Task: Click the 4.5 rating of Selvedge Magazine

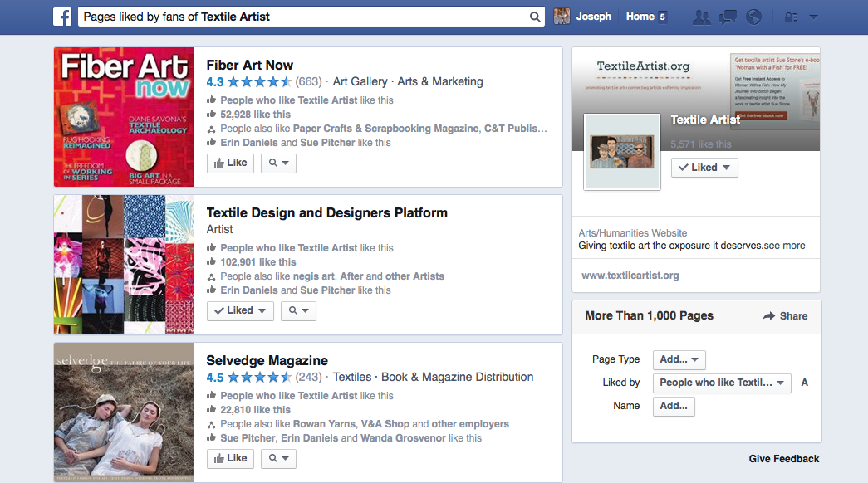Action: 215,378
